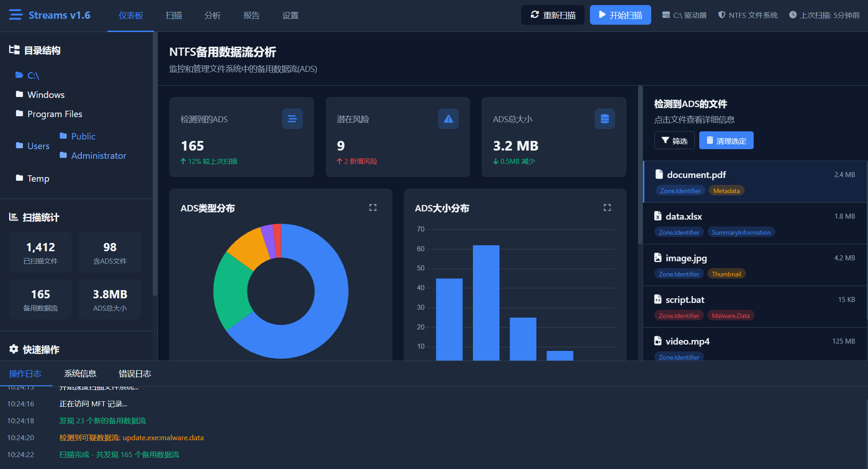
Task: Click the warning icon on 潜在风险 card
Action: [x=449, y=119]
